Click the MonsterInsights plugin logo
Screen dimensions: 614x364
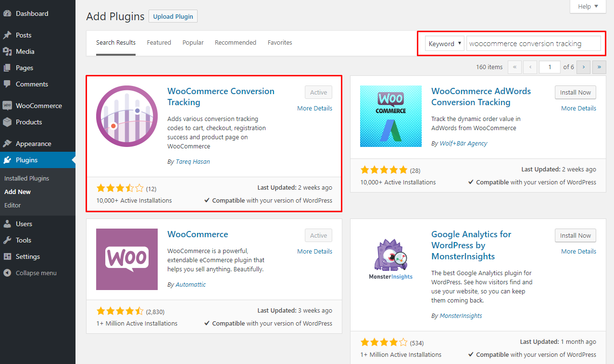(391, 259)
